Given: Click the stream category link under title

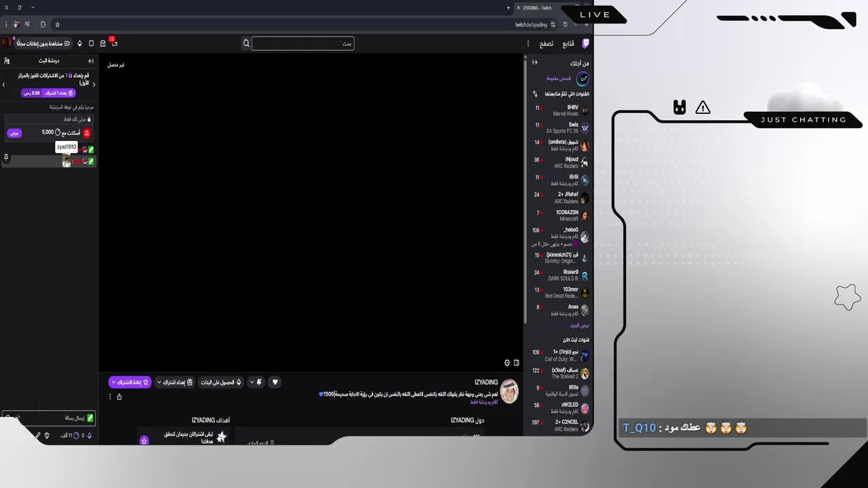Looking at the screenshot, I should tap(484, 402).
